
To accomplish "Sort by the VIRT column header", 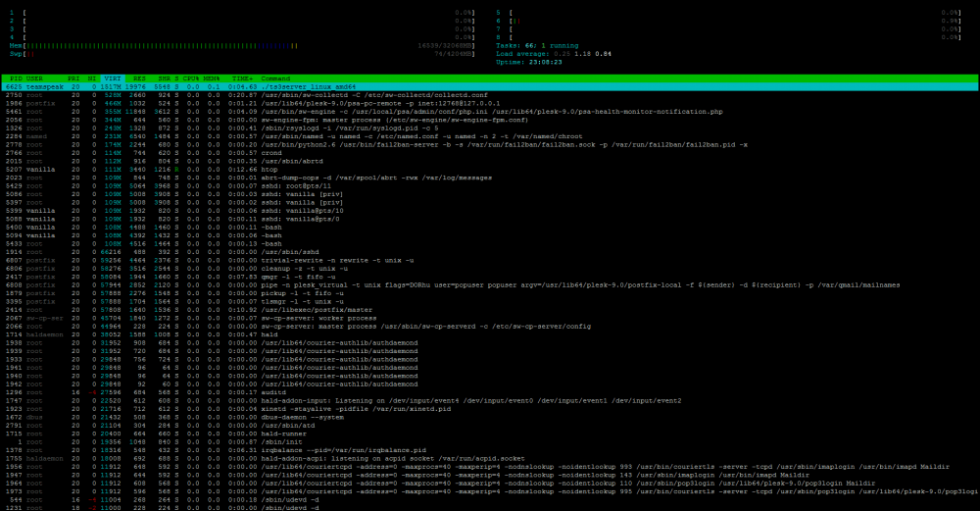I will 113,78.
